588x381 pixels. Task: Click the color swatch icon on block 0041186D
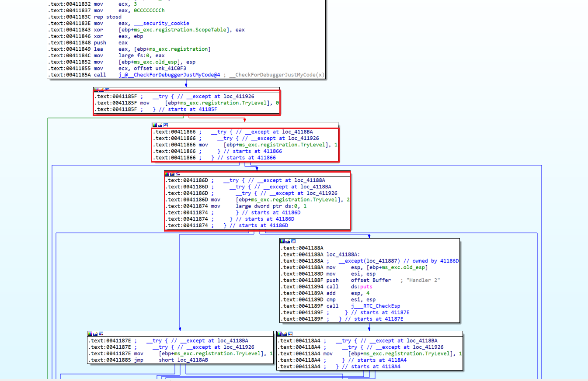click(x=167, y=173)
